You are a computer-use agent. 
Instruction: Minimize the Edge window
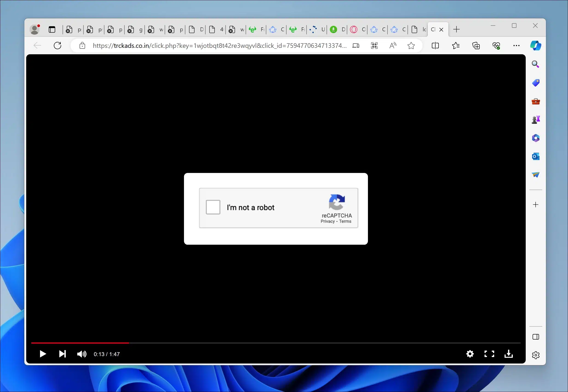493,26
